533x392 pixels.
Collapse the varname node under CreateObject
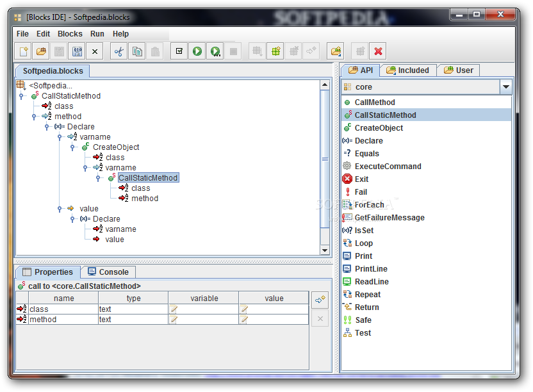[85, 168]
